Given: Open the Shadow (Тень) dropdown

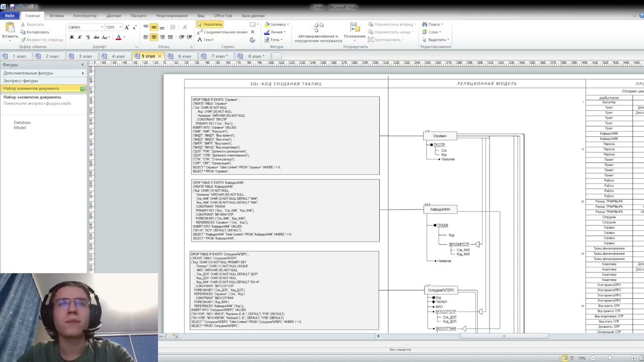Looking at the screenshot, I should tap(273, 40).
